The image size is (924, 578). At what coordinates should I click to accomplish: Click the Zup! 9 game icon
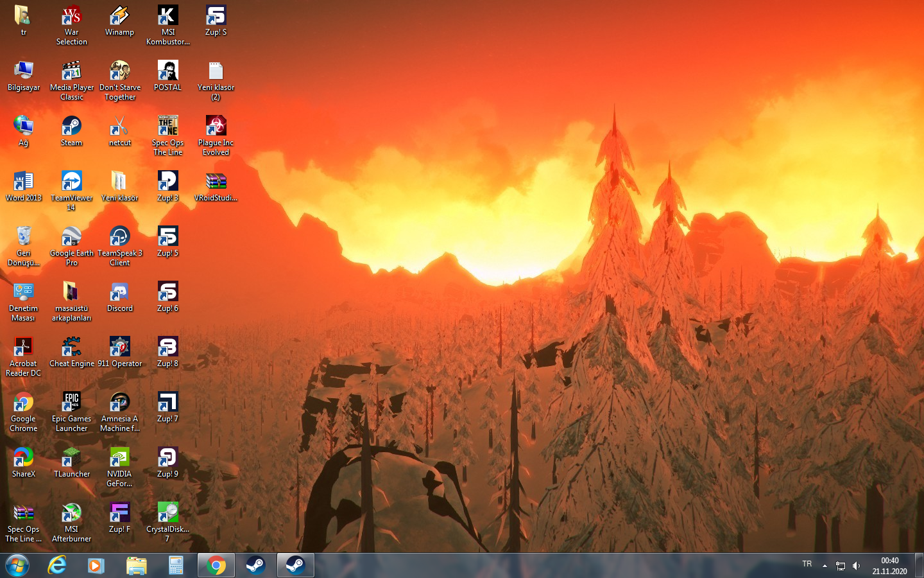click(x=168, y=462)
